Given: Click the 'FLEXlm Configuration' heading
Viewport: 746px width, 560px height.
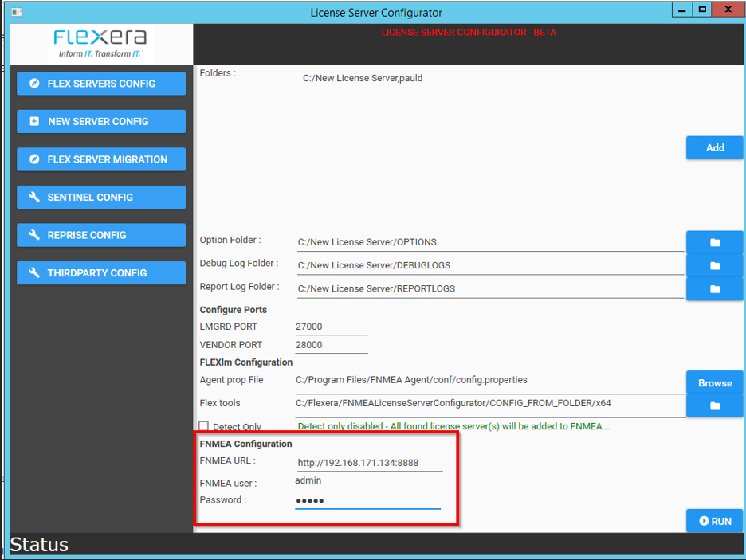Looking at the screenshot, I should 246,362.
